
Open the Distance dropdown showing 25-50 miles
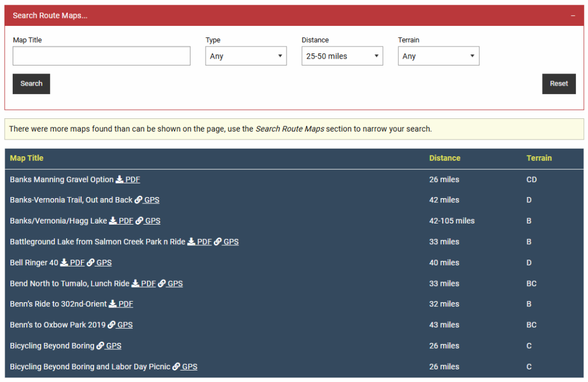tap(342, 56)
